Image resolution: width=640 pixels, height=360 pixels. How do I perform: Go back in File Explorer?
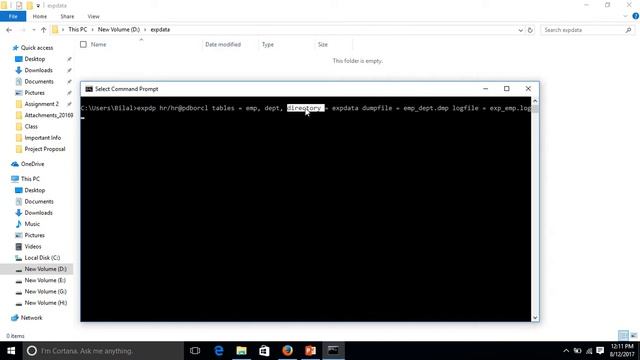pos(9,30)
